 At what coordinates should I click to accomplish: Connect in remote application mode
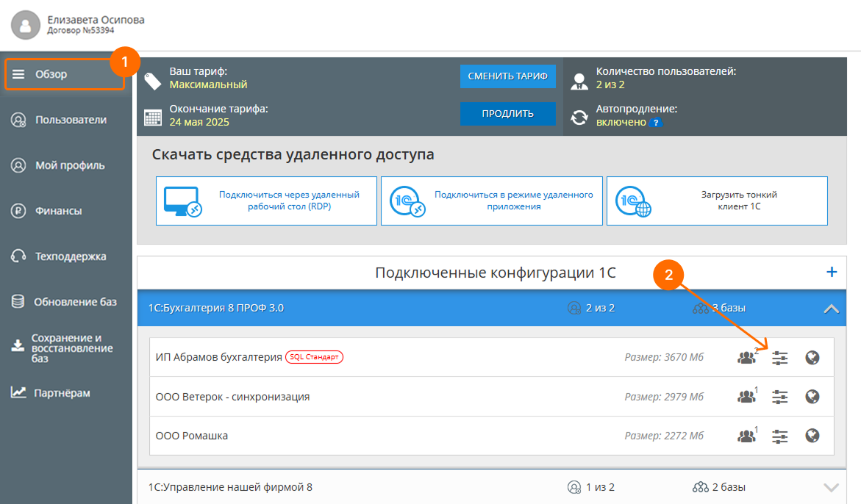[491, 201]
